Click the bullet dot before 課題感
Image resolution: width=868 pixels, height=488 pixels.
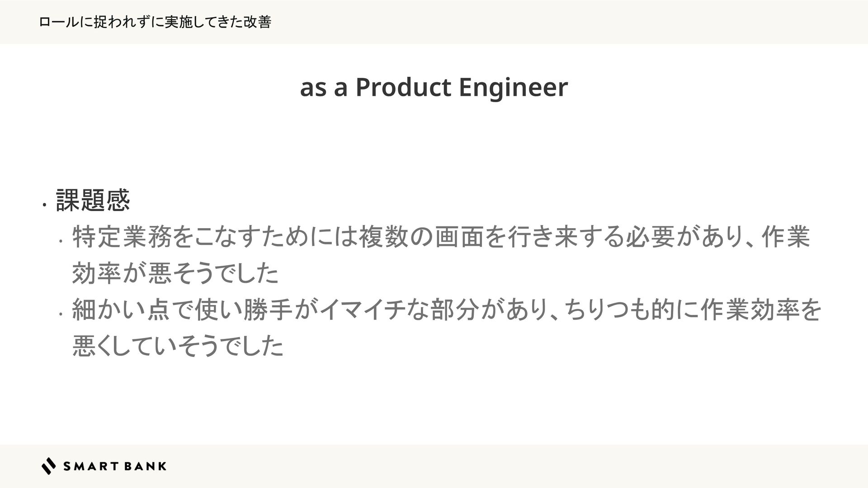click(43, 206)
